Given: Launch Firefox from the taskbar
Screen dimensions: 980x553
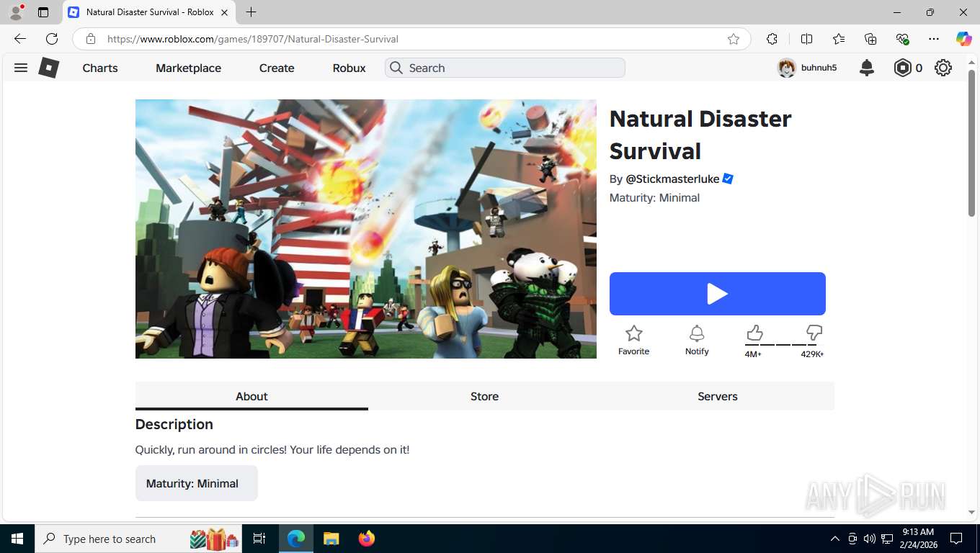Looking at the screenshot, I should coord(367,539).
